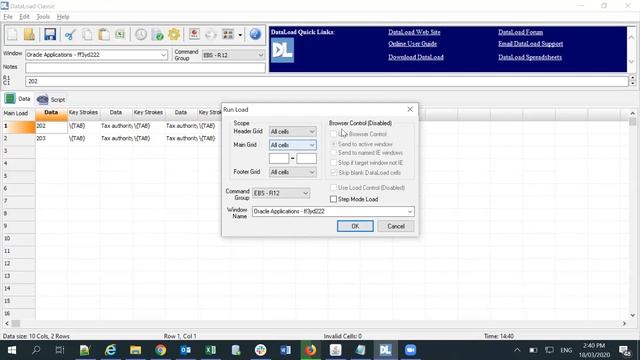
Task: Expand the Window Name dropdown in Run Load
Action: 410,211
